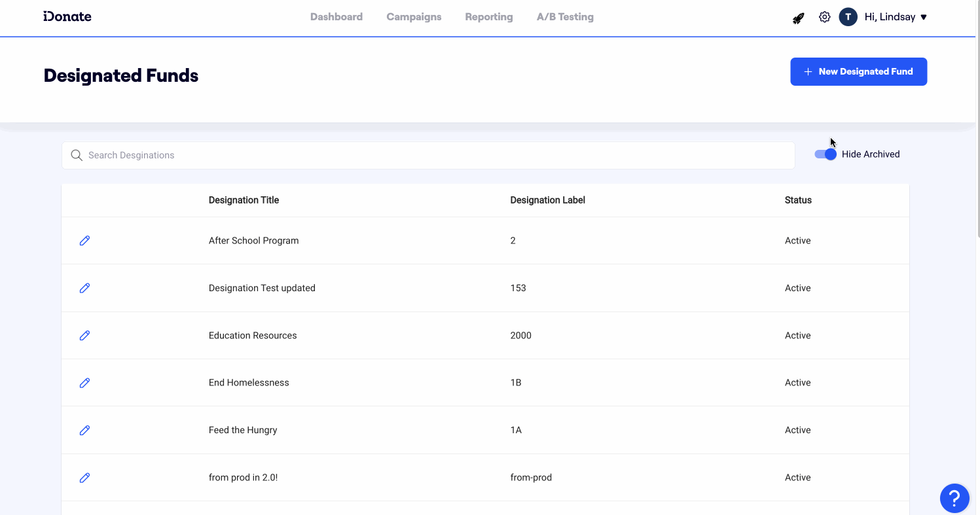Click the user avatar with letter T
Image resolution: width=980 pixels, height=515 pixels.
click(x=848, y=17)
